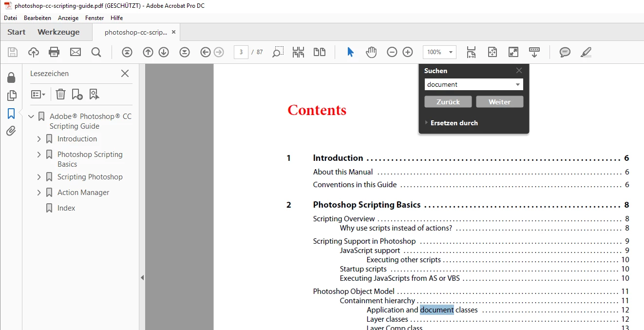Expand the Action Manager bookmark
Viewport: 644px width, 330px height.
click(39, 193)
